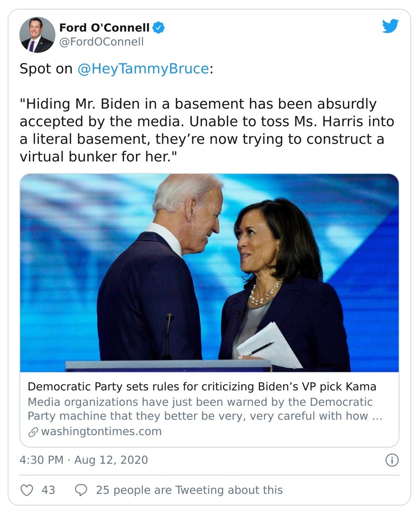Click the "Spot on" opening text
This screenshot has height=514, width=420.
pyautogui.click(x=46, y=69)
